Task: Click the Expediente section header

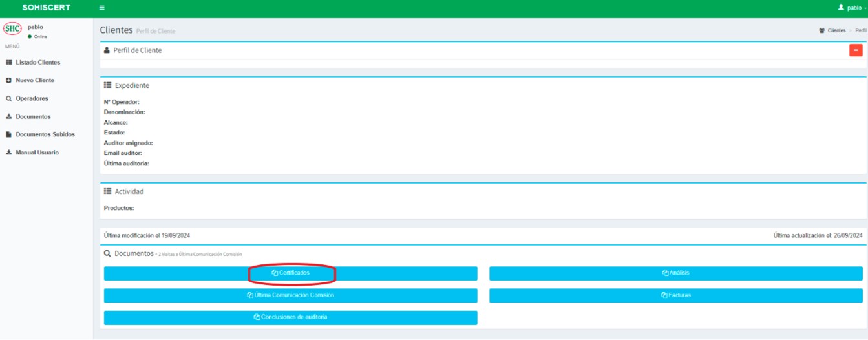Action: point(131,85)
